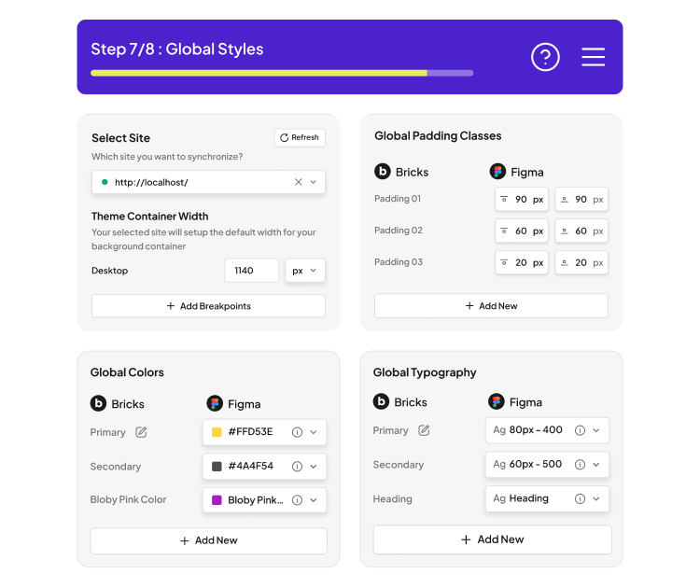Open the hamburger menu in header

(x=594, y=57)
